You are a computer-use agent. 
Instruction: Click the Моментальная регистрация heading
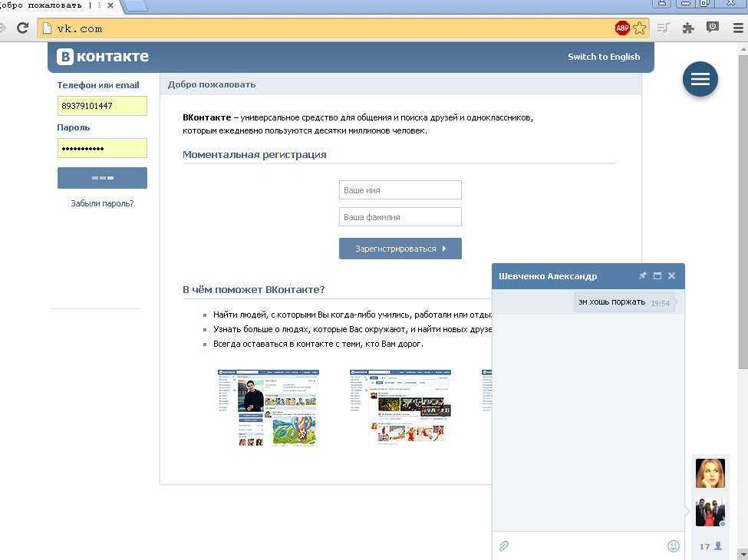(x=254, y=154)
